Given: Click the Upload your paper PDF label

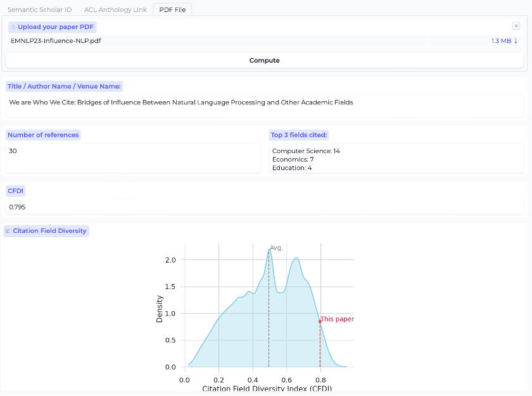Looking at the screenshot, I should 56,27.
